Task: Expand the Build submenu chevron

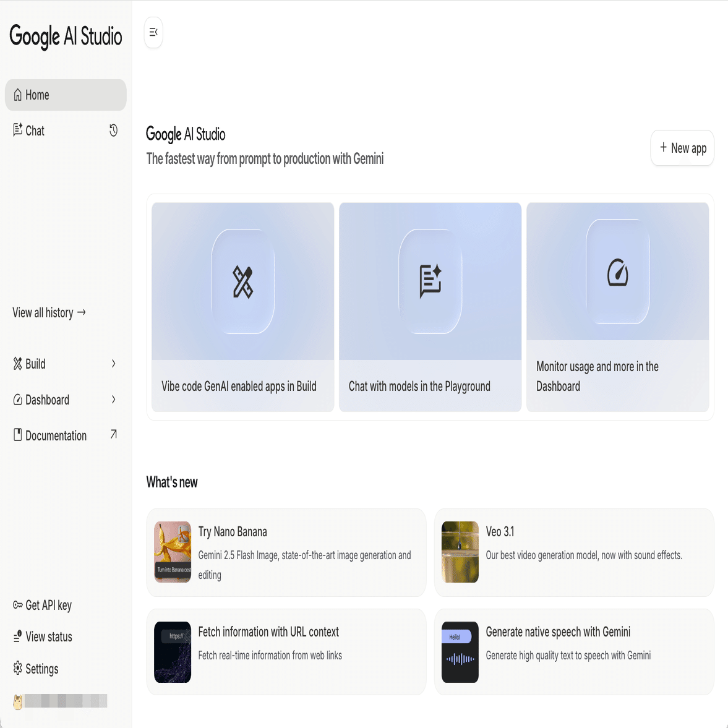Action: [x=114, y=364]
